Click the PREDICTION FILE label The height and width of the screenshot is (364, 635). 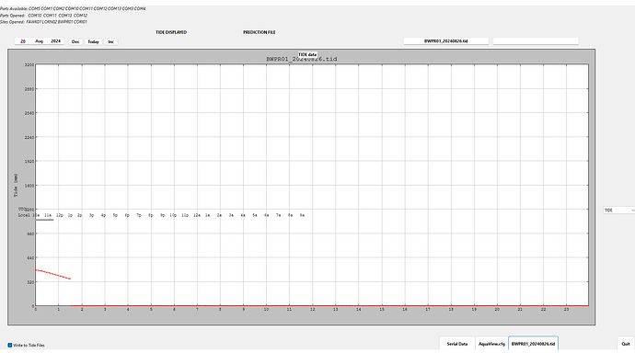(260, 32)
